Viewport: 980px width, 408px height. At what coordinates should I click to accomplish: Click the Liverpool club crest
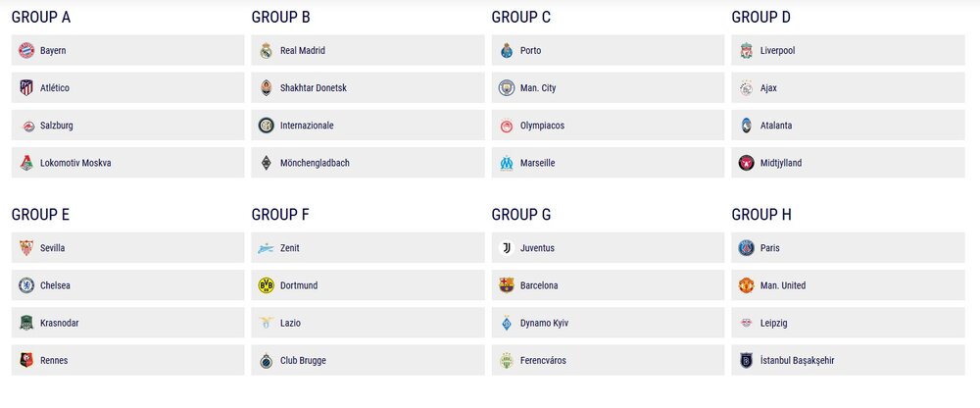pos(746,51)
